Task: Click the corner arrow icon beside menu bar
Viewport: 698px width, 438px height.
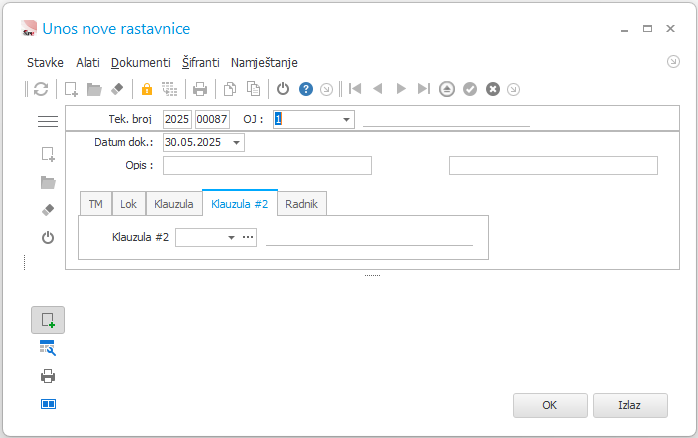Action: (673, 61)
